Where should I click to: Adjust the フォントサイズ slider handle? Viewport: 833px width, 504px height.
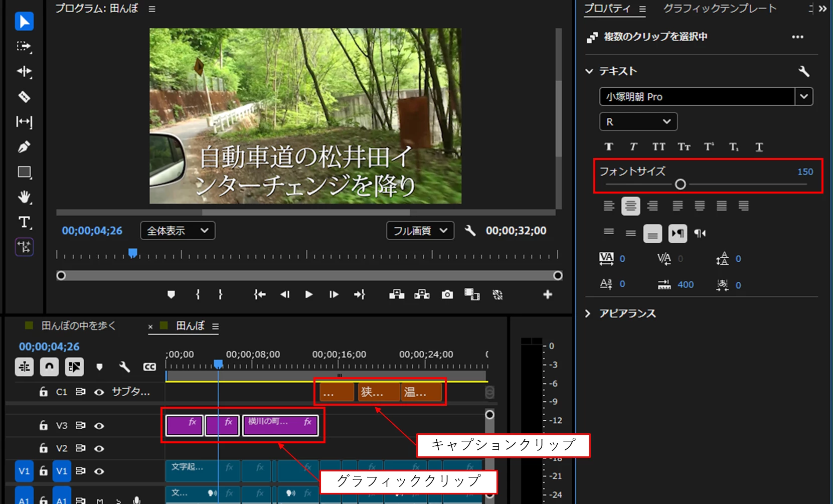pos(680,184)
